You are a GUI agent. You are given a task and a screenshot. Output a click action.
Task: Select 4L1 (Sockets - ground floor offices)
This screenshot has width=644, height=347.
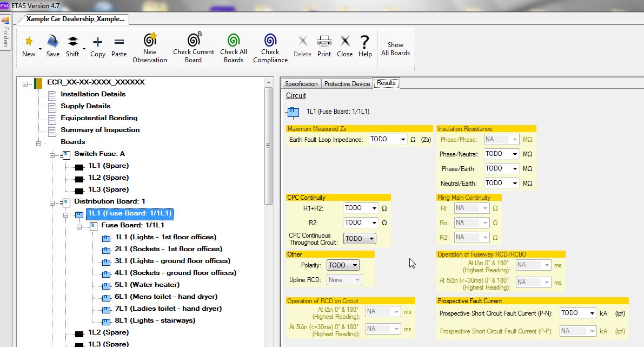pyautogui.click(x=175, y=273)
